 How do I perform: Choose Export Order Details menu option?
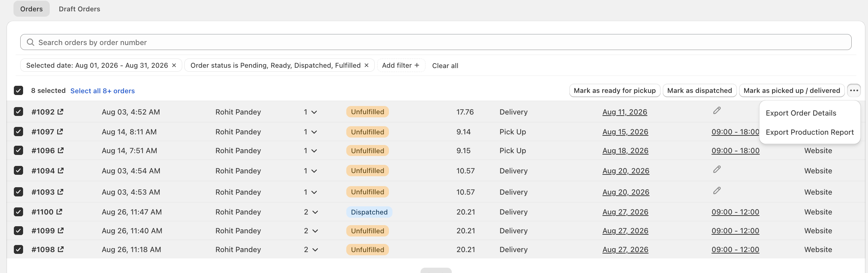click(801, 113)
